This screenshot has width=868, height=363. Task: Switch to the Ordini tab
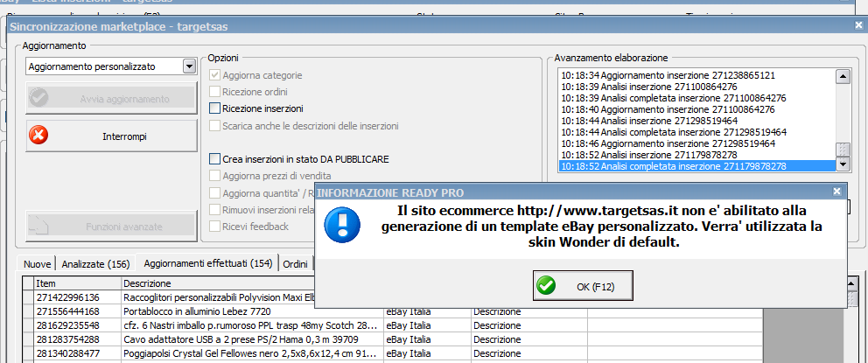click(296, 264)
